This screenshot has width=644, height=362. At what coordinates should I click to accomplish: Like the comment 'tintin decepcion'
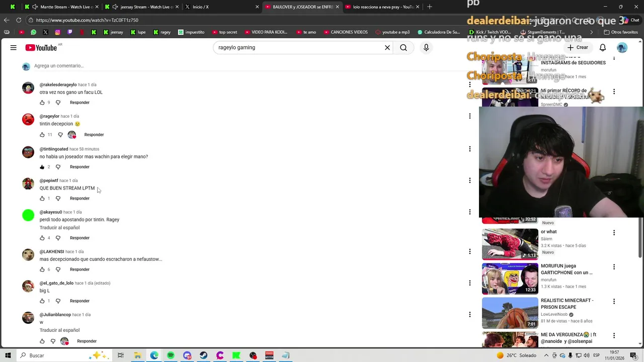[42, 135]
